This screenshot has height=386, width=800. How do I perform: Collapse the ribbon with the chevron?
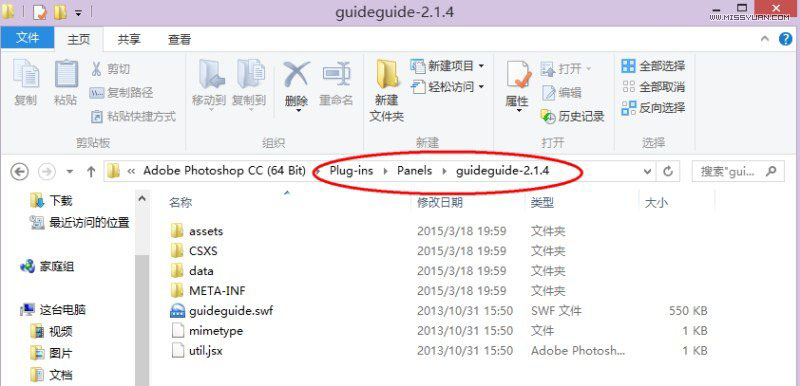tap(765, 39)
